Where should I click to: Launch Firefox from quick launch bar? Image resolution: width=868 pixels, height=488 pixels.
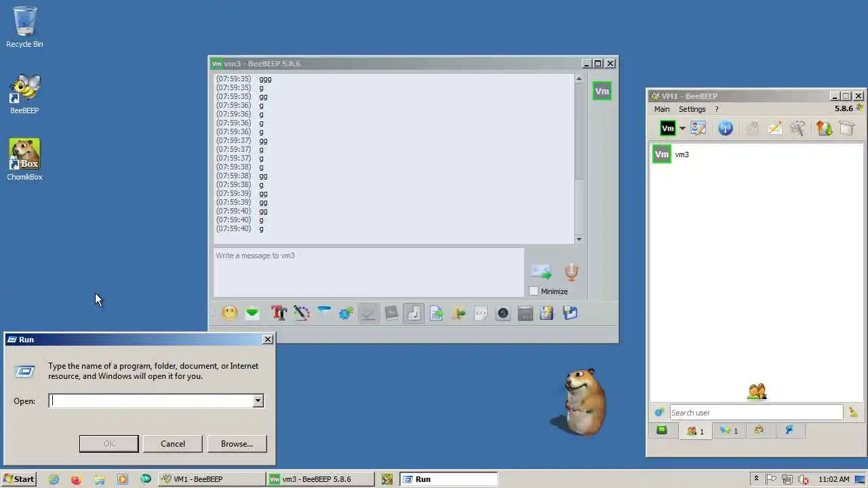coord(76,479)
